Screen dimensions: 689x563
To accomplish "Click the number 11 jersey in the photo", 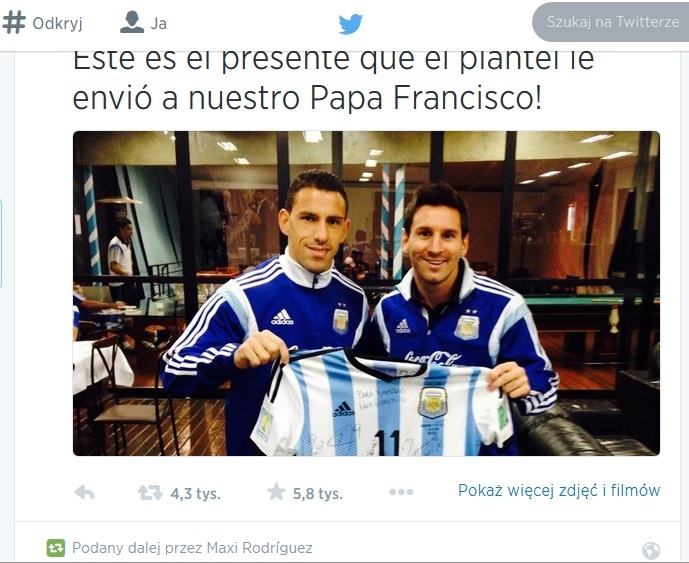I will coord(381,402).
